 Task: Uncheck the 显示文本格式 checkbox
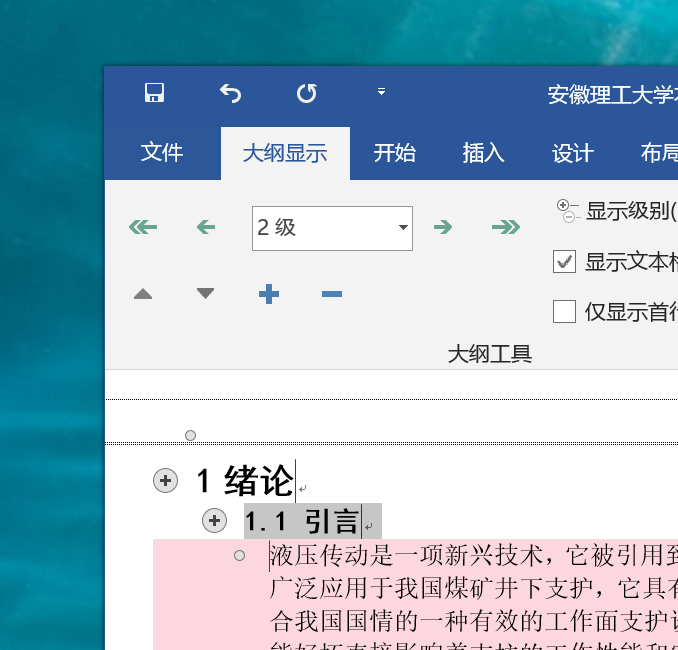(565, 262)
